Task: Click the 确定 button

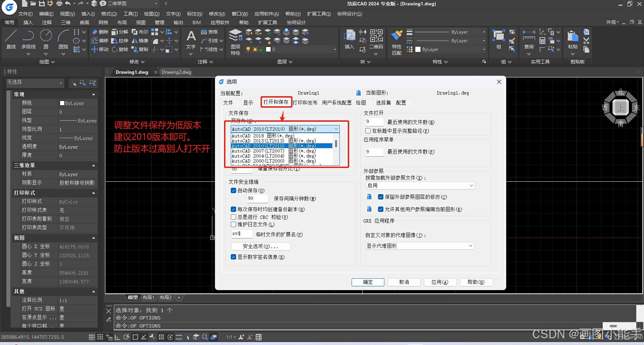Action: (368, 282)
